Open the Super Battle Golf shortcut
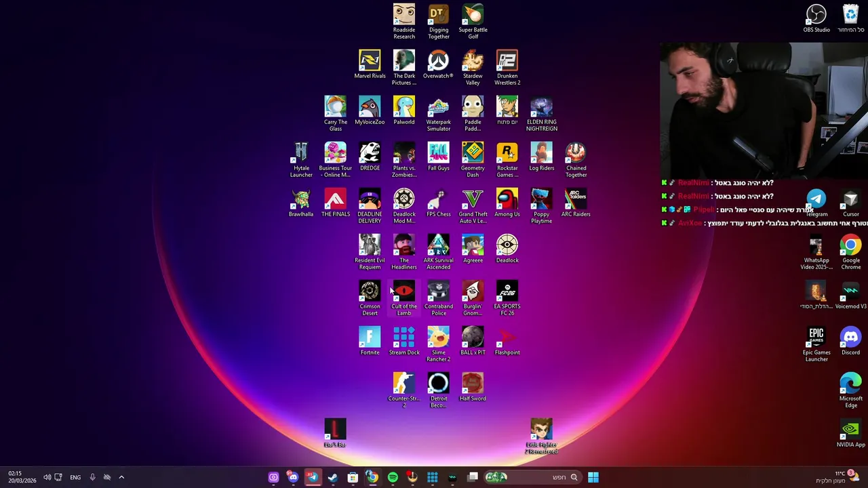 coord(473,22)
